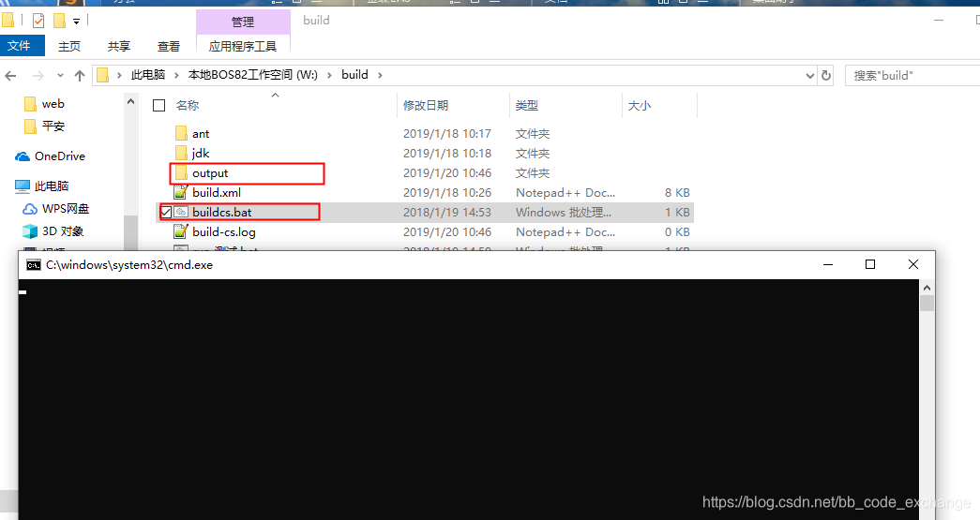Sort by the 大小 column header
Viewport: 980px width, 520px height.
point(640,106)
